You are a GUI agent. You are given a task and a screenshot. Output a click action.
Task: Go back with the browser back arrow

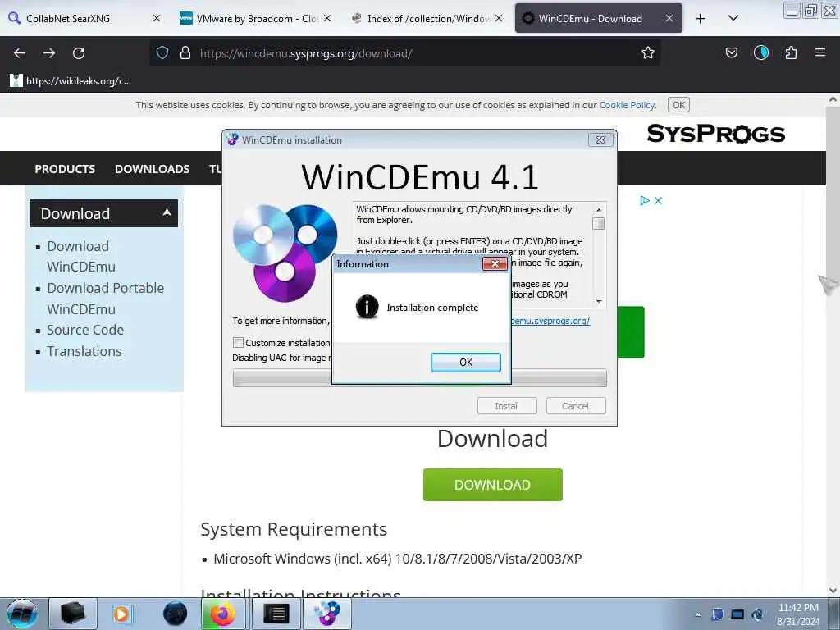tap(20, 53)
